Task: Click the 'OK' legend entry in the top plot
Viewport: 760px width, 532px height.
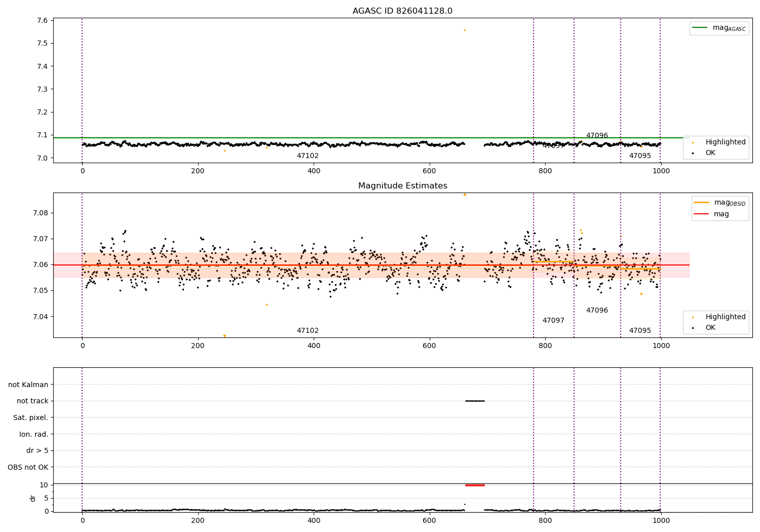Action: pyautogui.click(x=704, y=153)
